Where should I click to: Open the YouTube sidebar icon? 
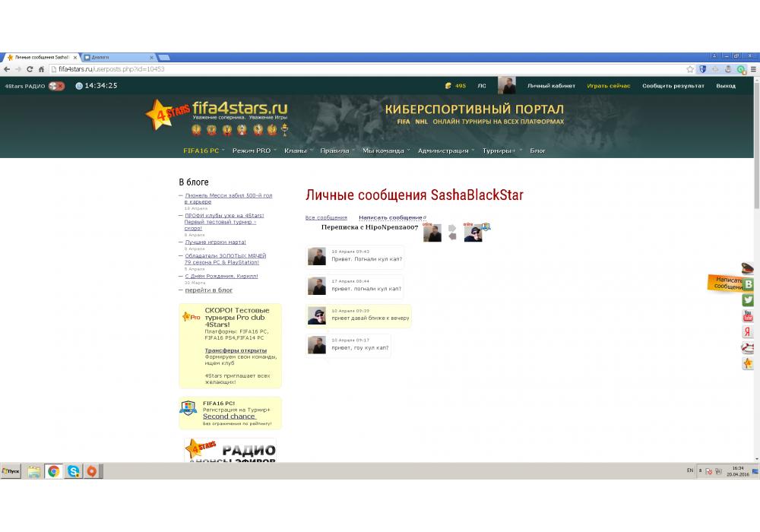coord(748,316)
